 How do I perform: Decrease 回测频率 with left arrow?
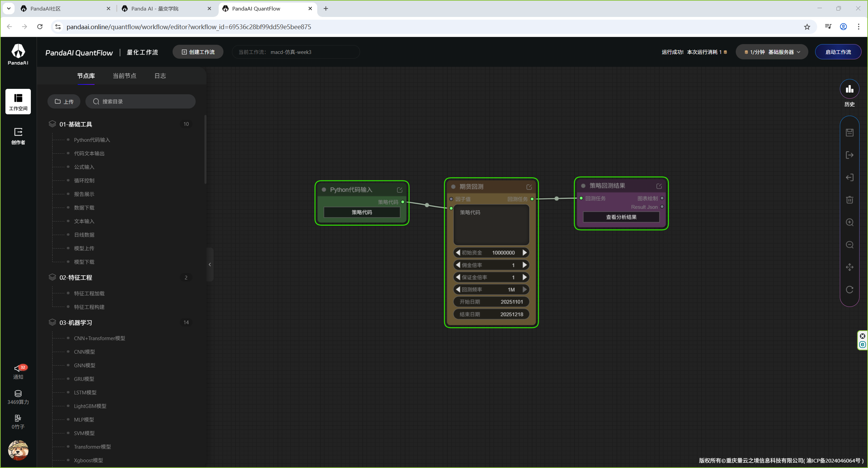[458, 289]
